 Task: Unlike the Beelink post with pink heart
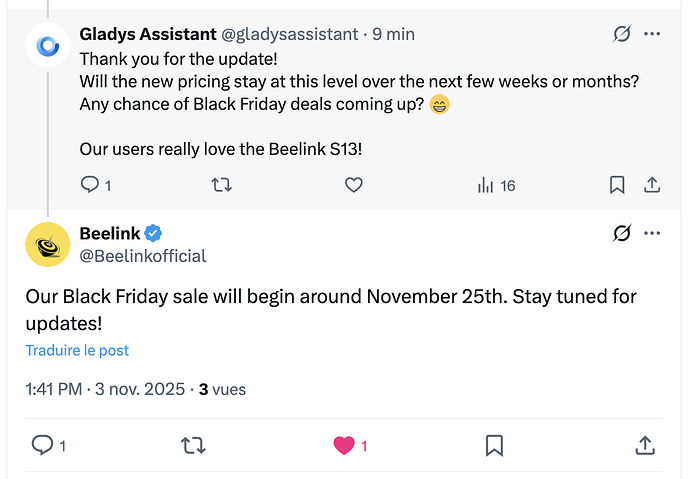344,445
